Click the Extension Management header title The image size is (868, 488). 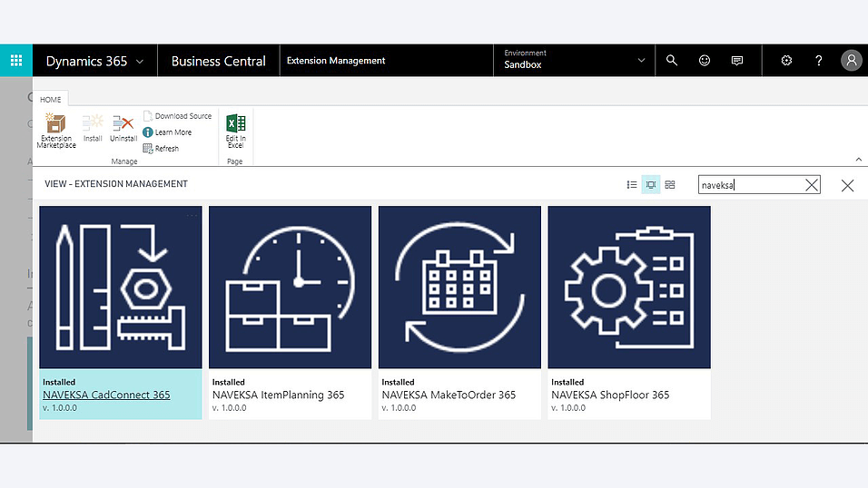tap(335, 60)
